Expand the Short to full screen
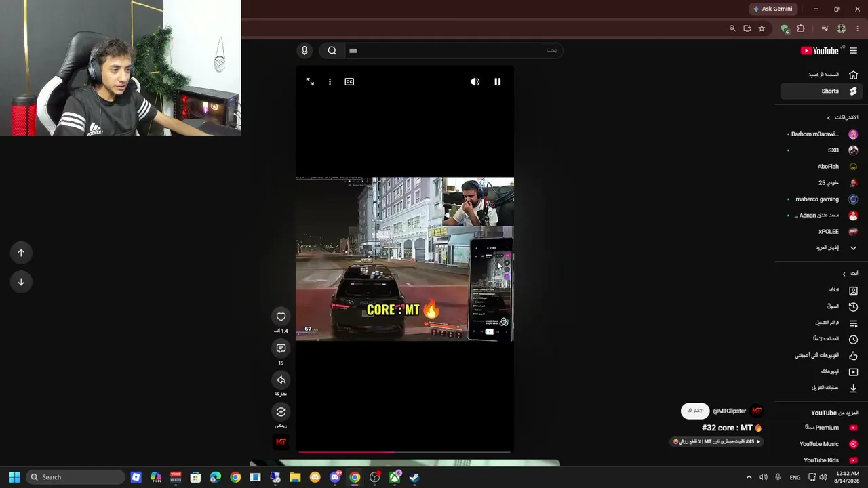Screen dimensions: 868x488 click(310, 82)
